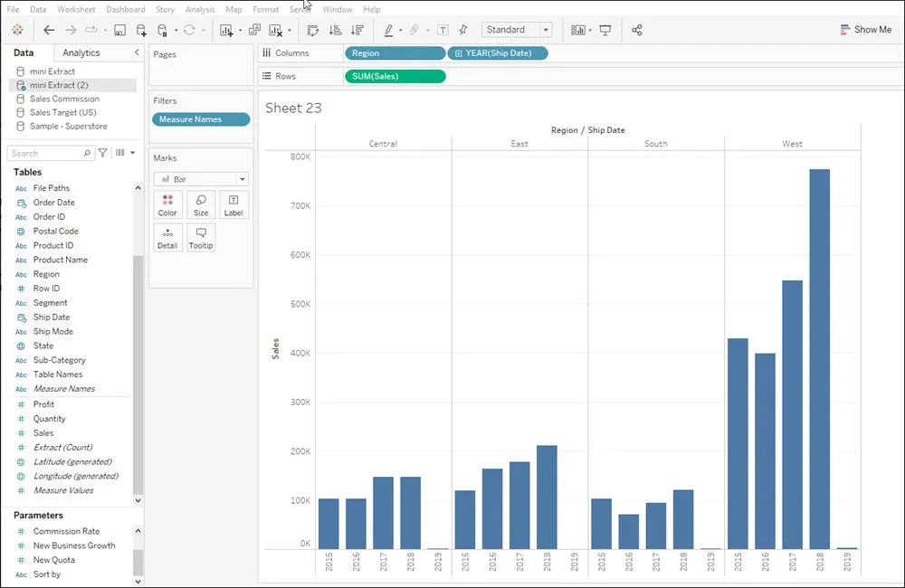Open the Fit dropdown showing Standard
Image resolution: width=905 pixels, height=588 pixels.
[x=517, y=30]
